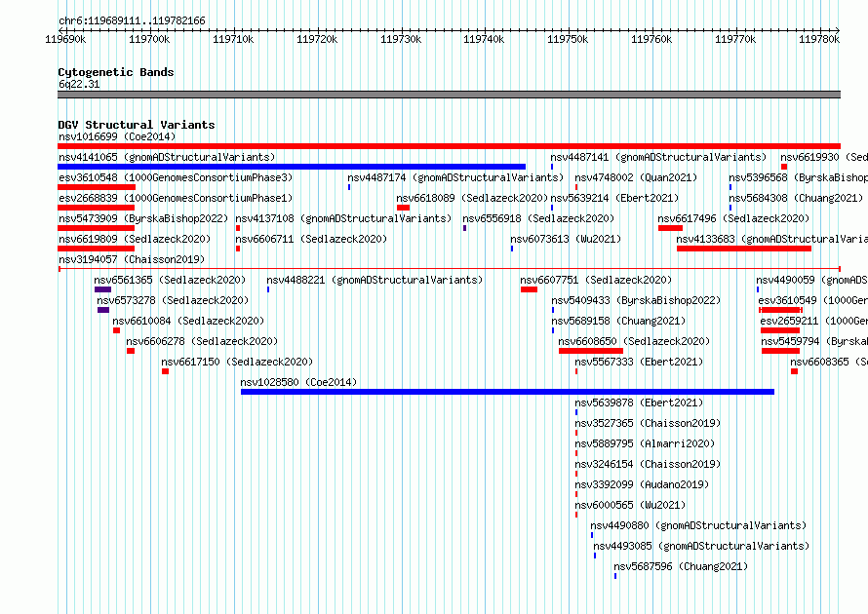Click the nsv6619809 (Sedlazeck2020) label

click(x=135, y=239)
